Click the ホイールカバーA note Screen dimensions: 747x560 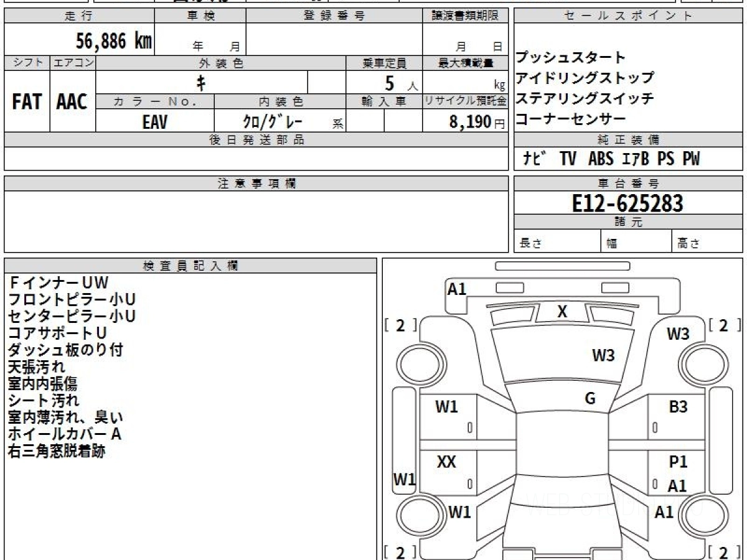coord(64,434)
